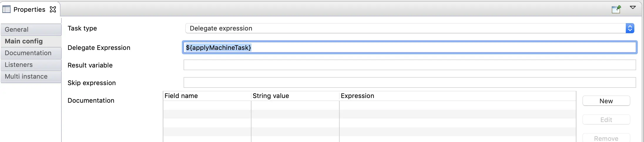Click into the Skip expression field

tap(410, 83)
